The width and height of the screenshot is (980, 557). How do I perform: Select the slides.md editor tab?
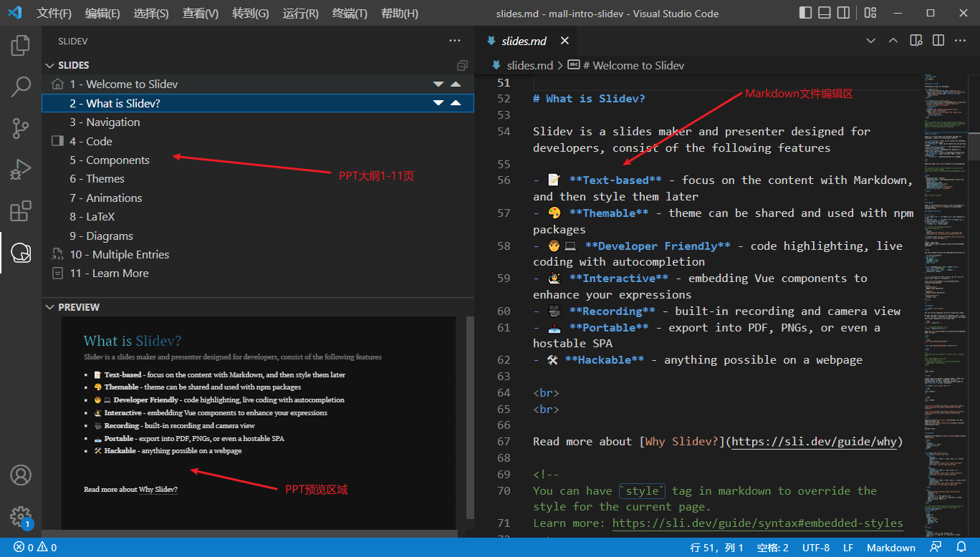pyautogui.click(x=524, y=41)
